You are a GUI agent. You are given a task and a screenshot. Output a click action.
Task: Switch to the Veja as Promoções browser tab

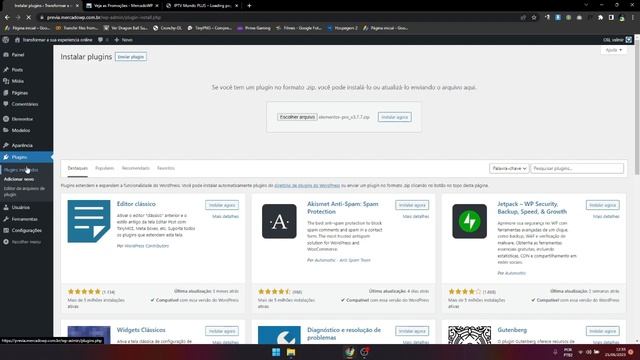(122, 6)
